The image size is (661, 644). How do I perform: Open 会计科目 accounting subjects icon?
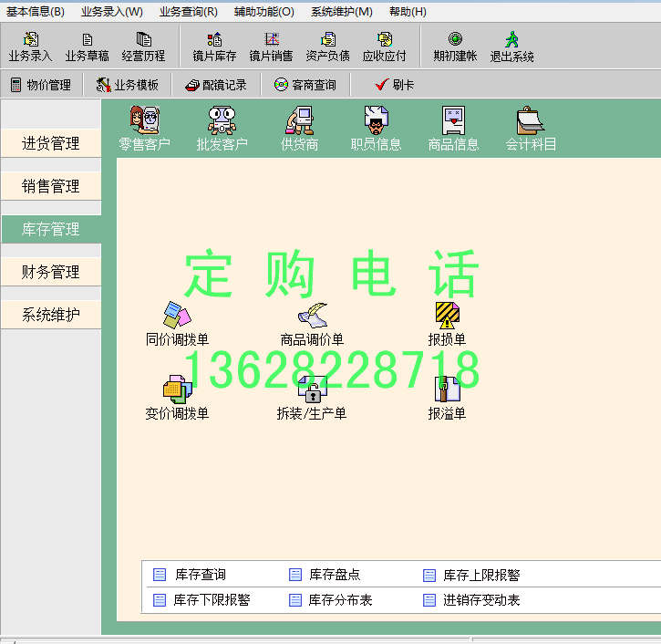(531, 129)
